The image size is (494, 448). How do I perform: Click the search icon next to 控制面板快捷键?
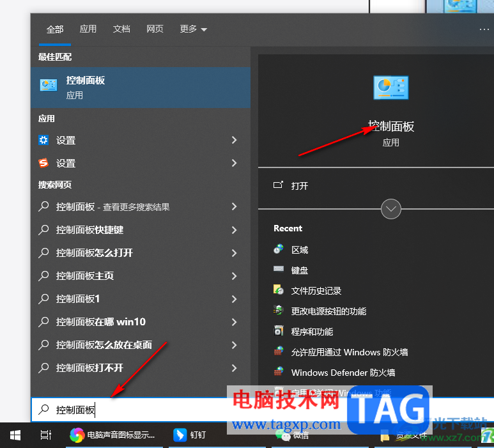(43, 230)
